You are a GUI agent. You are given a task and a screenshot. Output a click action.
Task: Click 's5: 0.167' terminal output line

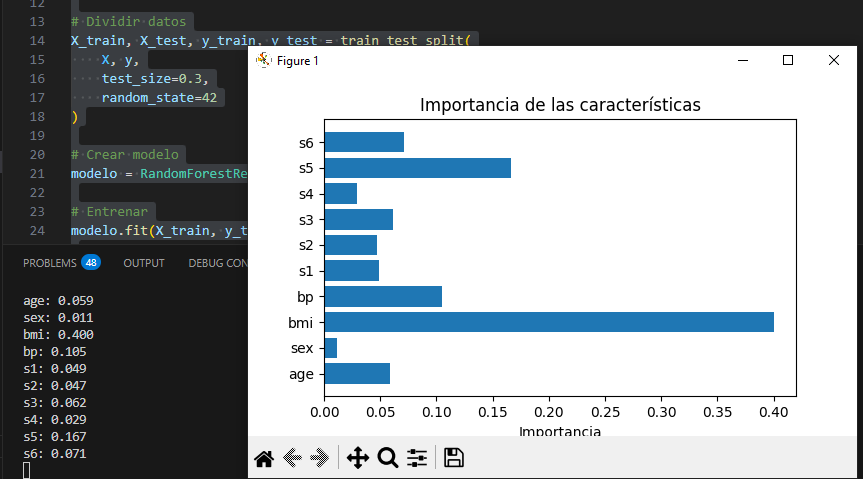tap(55, 437)
